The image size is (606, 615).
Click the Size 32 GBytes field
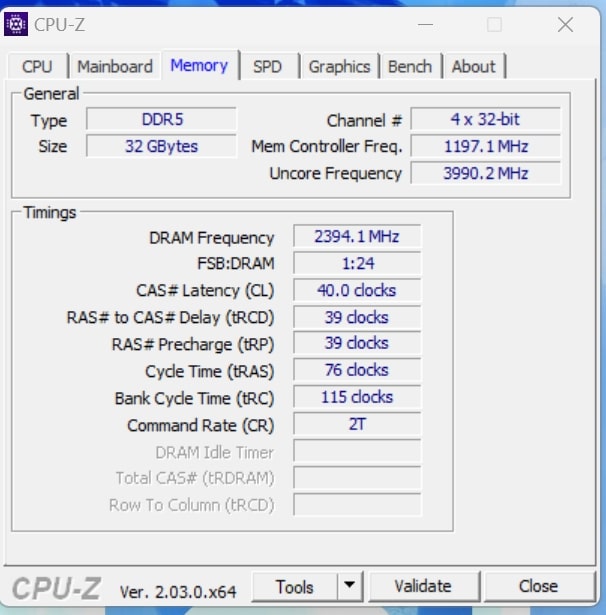162,146
